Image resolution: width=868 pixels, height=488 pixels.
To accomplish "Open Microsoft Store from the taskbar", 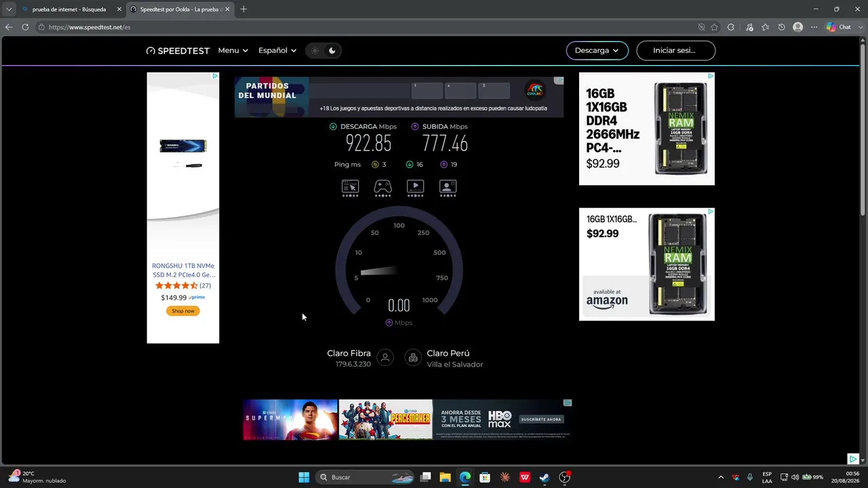I will [485, 477].
